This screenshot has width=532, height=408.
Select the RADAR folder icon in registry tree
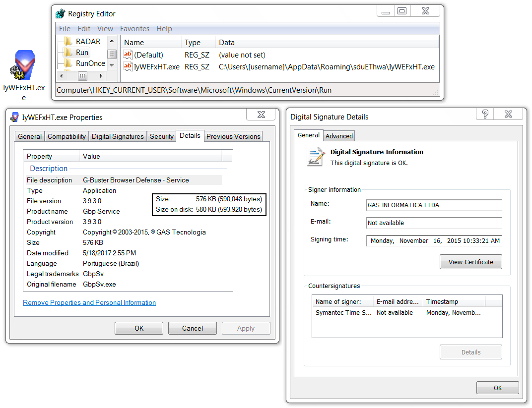click(x=68, y=41)
